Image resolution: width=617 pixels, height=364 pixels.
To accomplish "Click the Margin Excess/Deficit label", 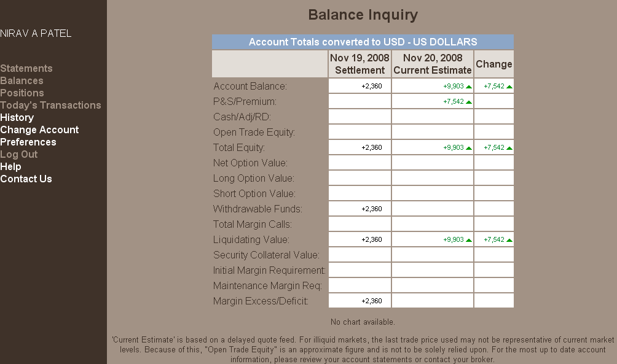I will tap(261, 301).
